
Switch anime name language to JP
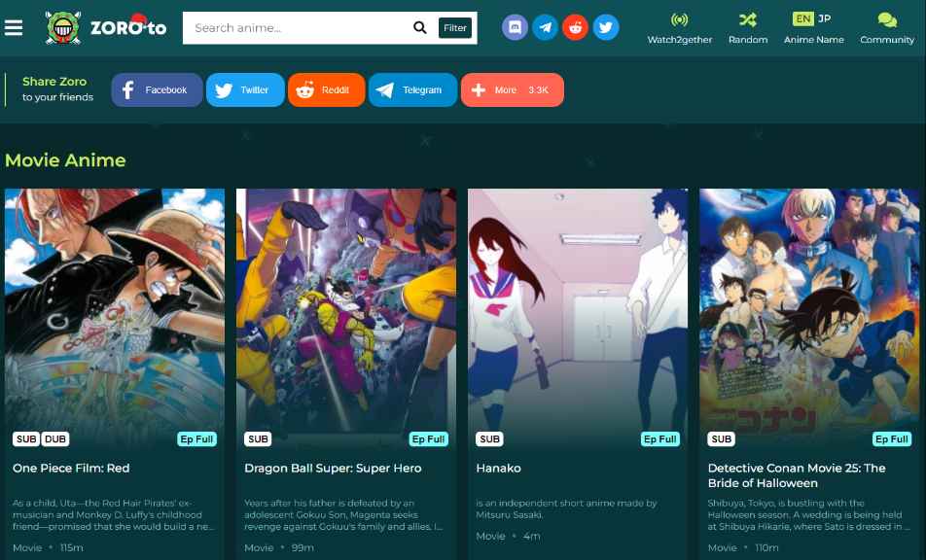[825, 17]
